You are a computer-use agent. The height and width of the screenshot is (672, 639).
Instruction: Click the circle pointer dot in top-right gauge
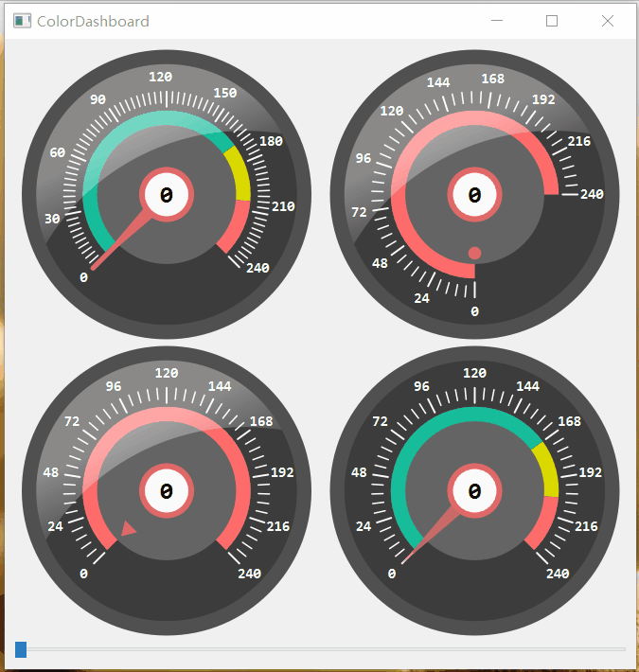(x=474, y=253)
